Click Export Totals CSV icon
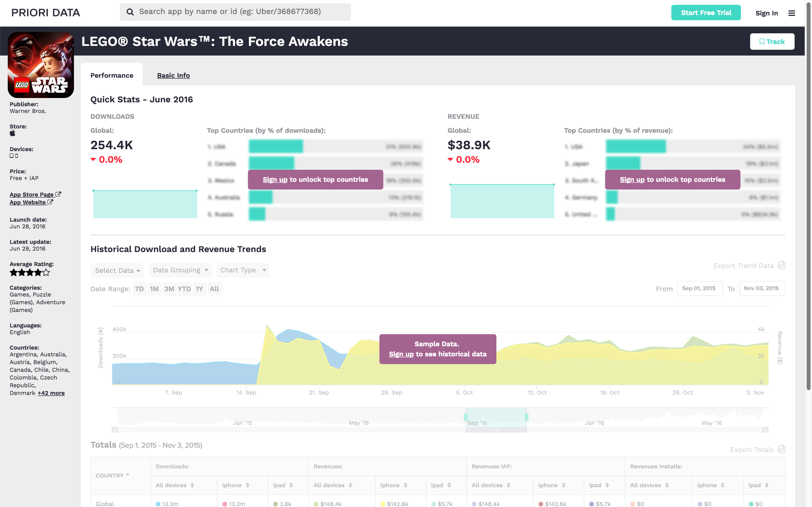 click(x=781, y=449)
